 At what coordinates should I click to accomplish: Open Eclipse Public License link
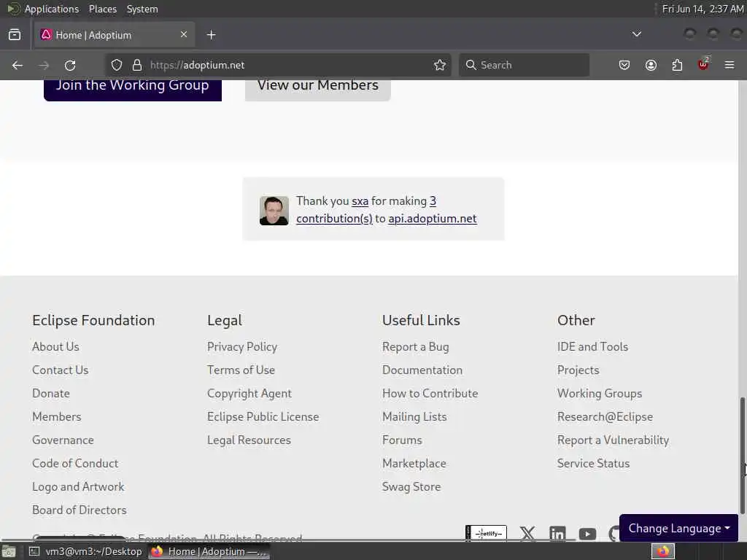(263, 416)
